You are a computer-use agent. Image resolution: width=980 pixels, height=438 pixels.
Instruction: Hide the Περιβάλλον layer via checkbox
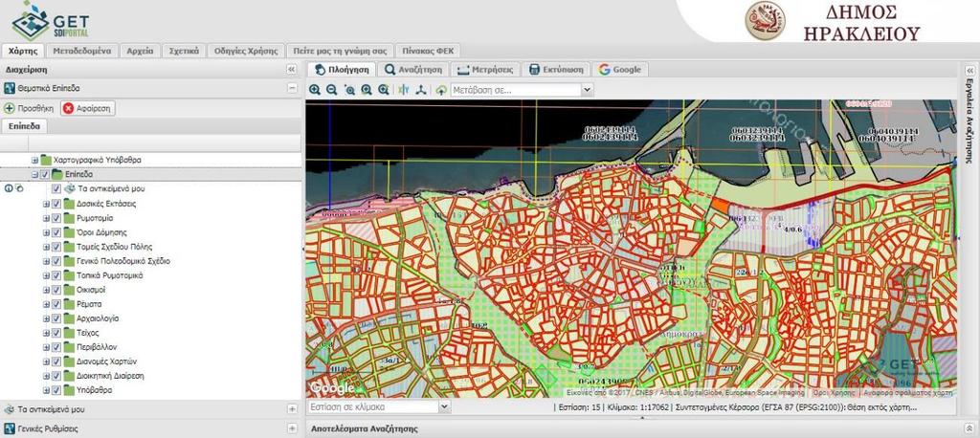pos(56,347)
